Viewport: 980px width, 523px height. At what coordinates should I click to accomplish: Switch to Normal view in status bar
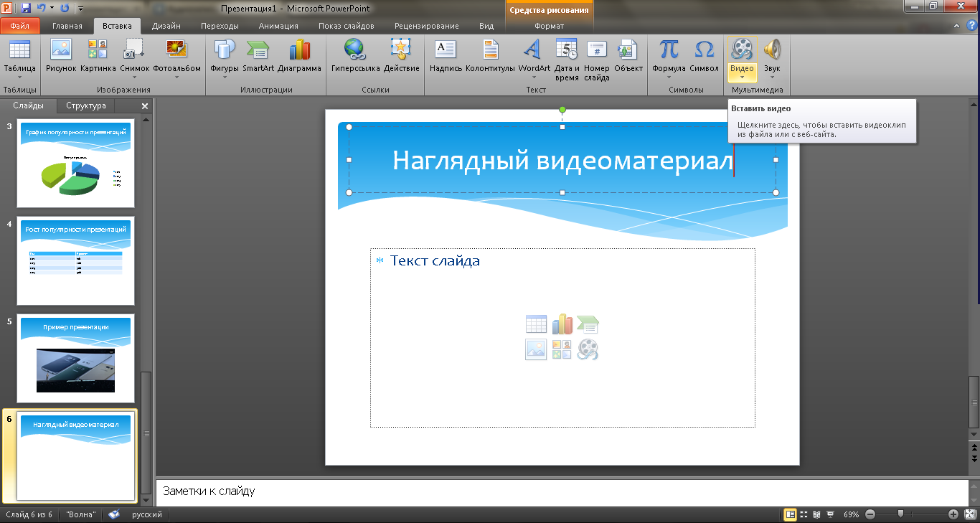coord(791,514)
